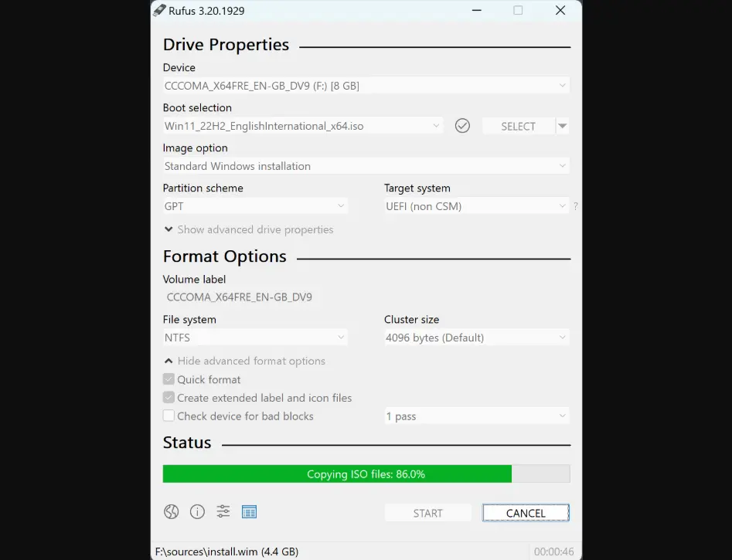Open the Device dropdown list
Image resolution: width=732 pixels, height=560 pixels.
pyautogui.click(x=366, y=86)
